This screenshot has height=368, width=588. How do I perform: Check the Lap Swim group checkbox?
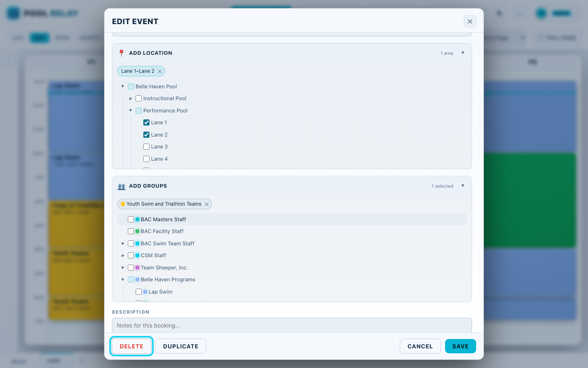pos(139,292)
